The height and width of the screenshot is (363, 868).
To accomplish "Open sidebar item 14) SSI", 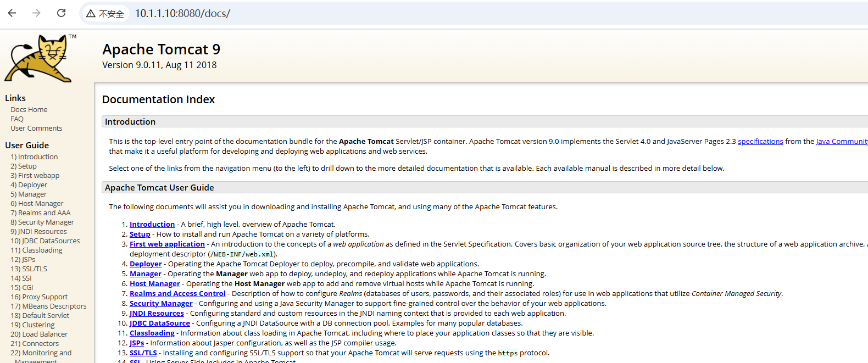I will (21, 278).
